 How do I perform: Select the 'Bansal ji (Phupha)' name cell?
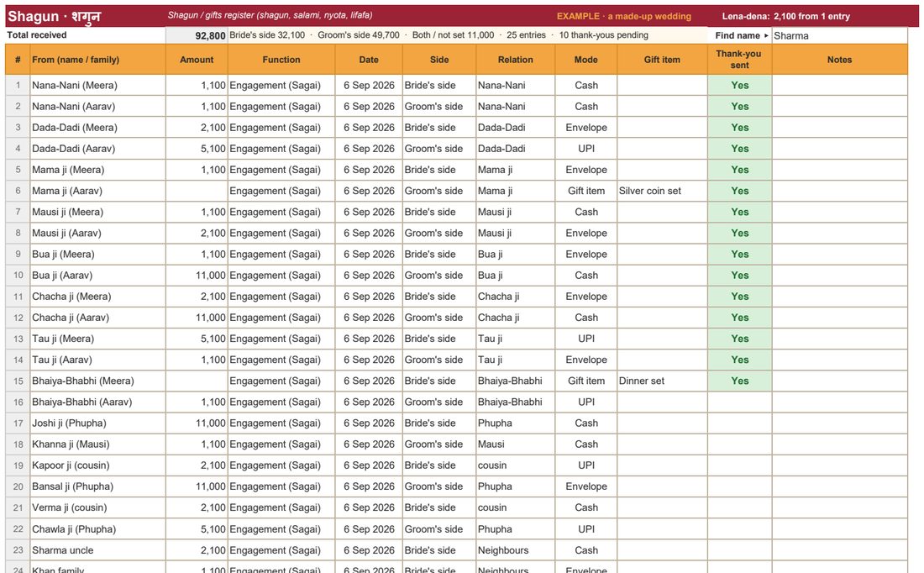point(97,486)
